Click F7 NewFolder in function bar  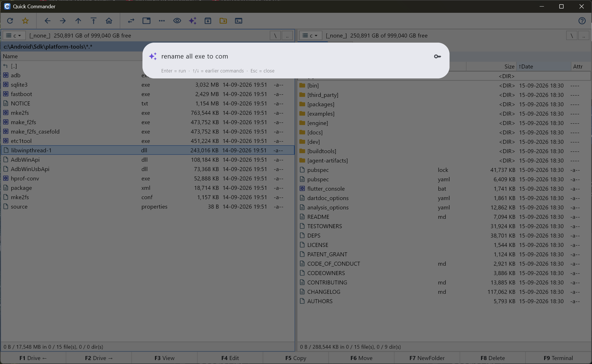pos(427,358)
